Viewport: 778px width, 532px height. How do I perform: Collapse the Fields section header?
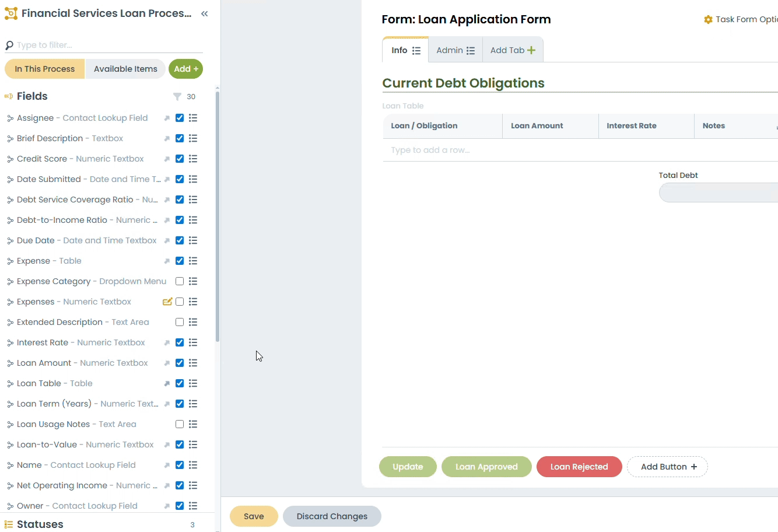coord(32,96)
